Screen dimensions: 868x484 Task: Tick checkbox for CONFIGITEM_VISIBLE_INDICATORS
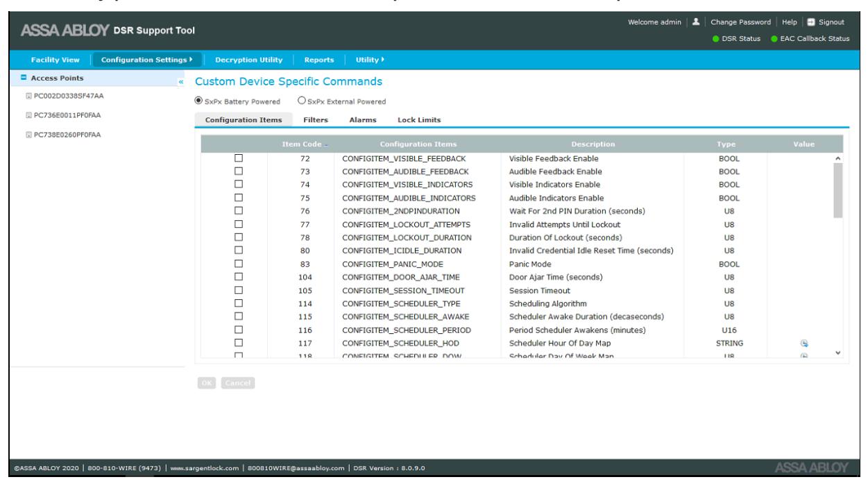pos(239,185)
